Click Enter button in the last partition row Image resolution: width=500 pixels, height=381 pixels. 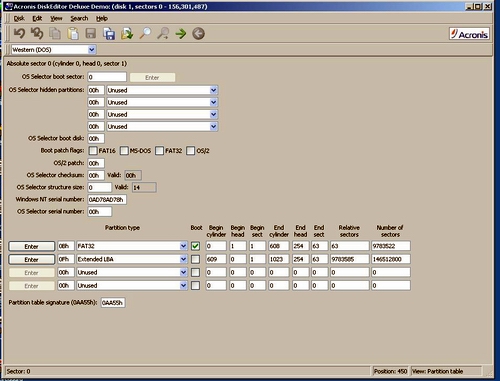coord(32,286)
